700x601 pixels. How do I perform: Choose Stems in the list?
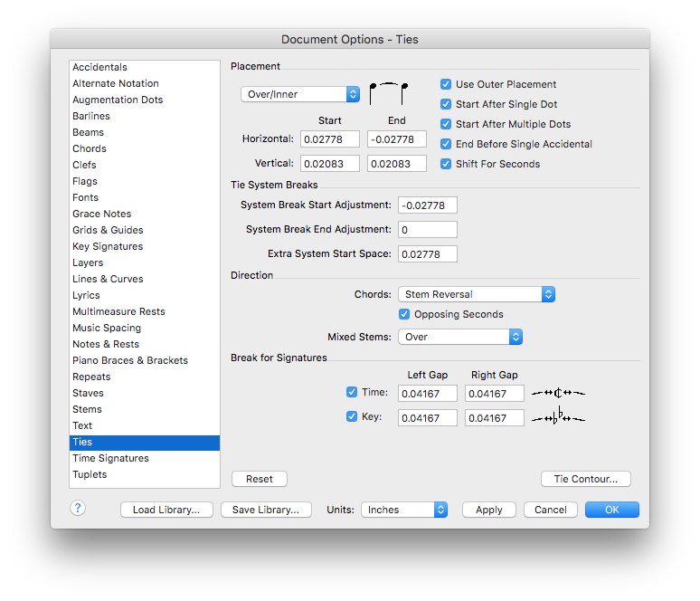(145, 410)
